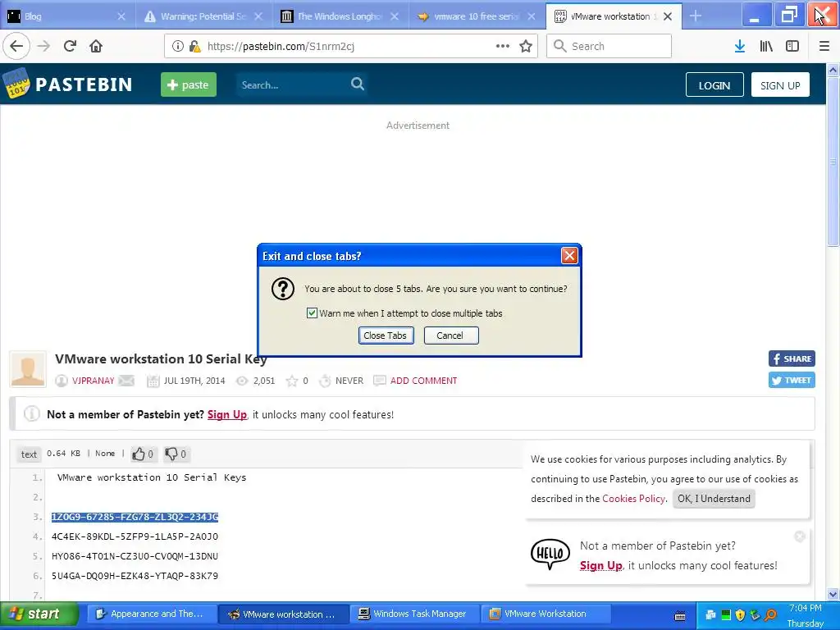Close the Windows Longhorn tab
The width and height of the screenshot is (840, 630).
tap(395, 16)
